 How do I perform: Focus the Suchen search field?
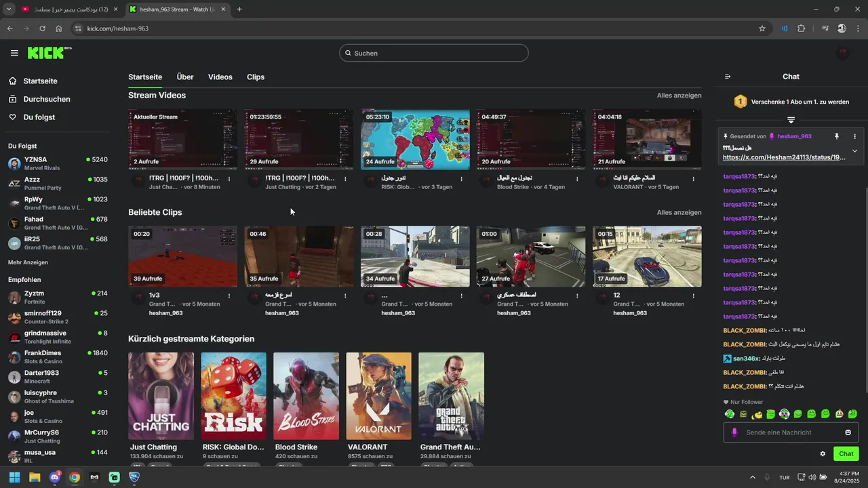pyautogui.click(x=434, y=53)
